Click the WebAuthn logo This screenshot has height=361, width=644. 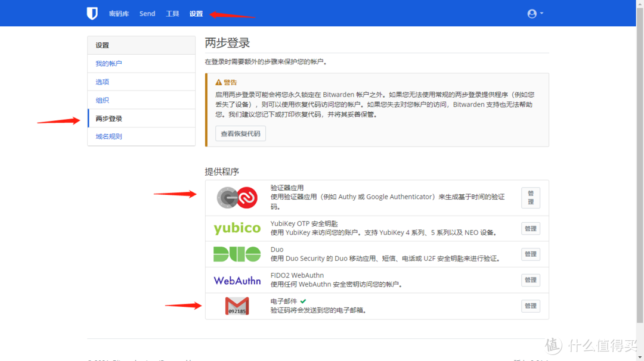pos(237,280)
